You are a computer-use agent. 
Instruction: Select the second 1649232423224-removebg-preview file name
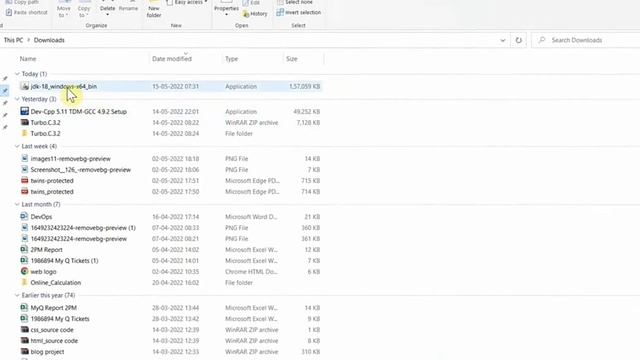point(79,238)
